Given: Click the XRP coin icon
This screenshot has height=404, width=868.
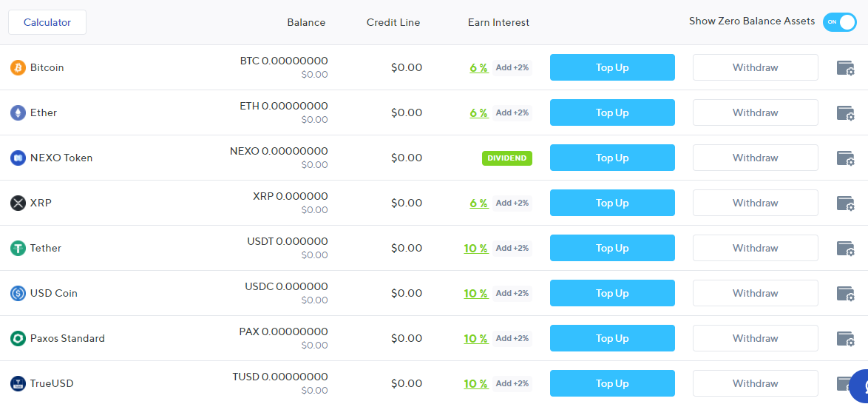Looking at the screenshot, I should click(18, 203).
